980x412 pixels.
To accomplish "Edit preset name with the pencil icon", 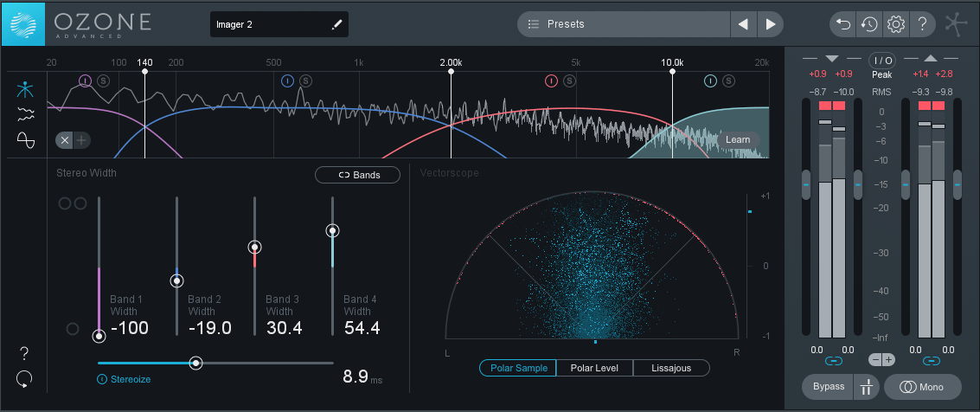I will point(336,24).
